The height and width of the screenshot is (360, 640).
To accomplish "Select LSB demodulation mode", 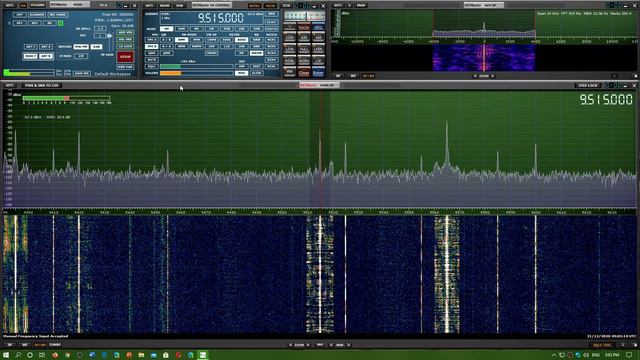I will pyautogui.click(x=242, y=29).
